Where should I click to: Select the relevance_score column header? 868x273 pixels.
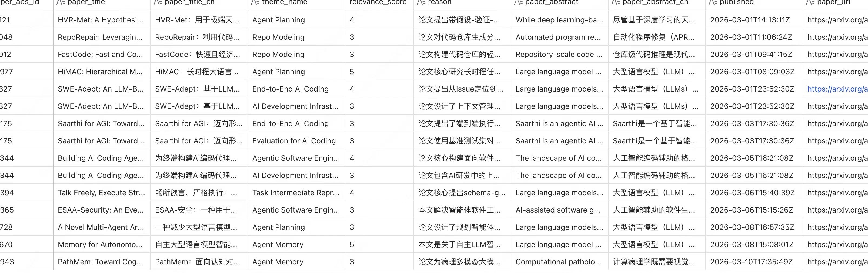378,2
